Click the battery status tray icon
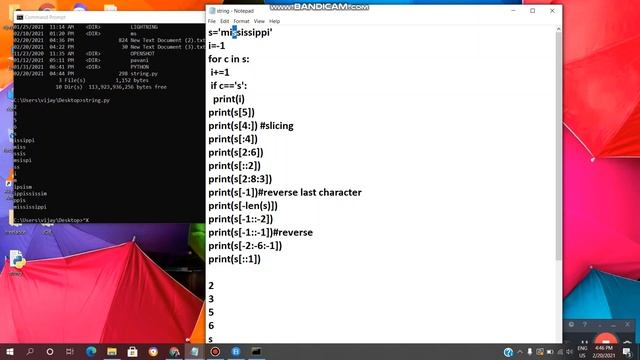The image size is (640, 360). point(550,352)
